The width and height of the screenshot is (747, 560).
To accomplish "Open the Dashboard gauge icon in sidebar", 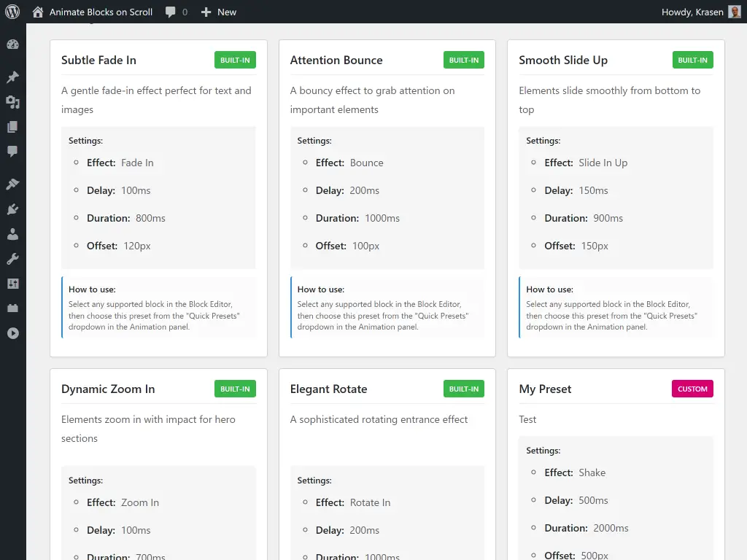I will point(12,44).
